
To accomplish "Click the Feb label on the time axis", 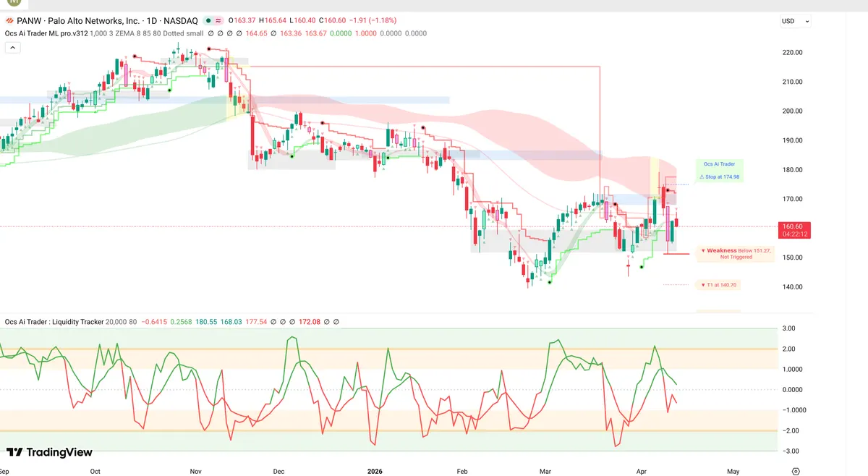I will [463, 471].
